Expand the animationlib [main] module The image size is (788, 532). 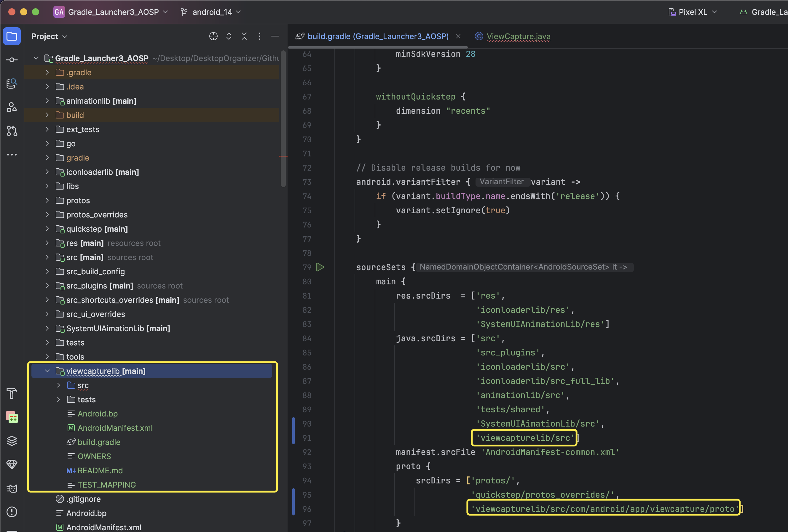pyautogui.click(x=47, y=101)
